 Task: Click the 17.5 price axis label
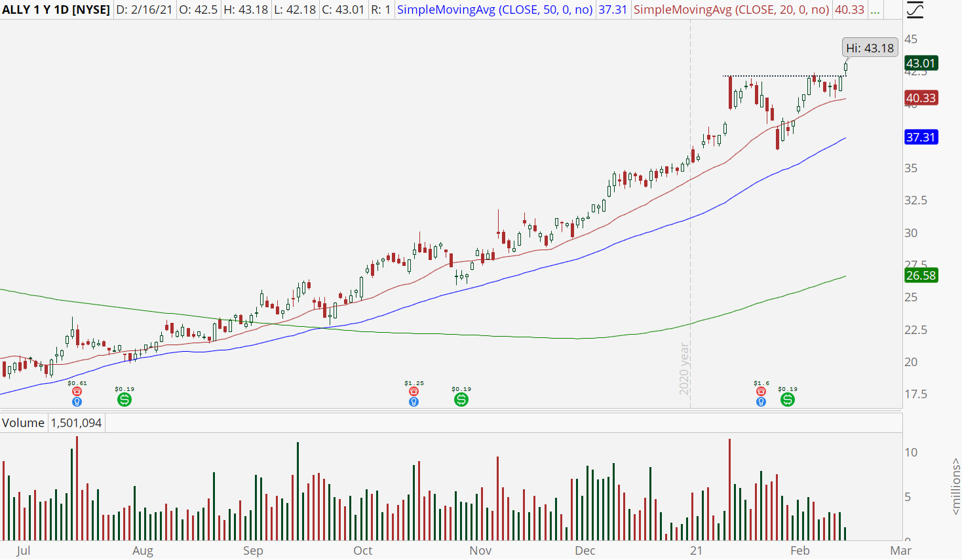[x=916, y=394]
